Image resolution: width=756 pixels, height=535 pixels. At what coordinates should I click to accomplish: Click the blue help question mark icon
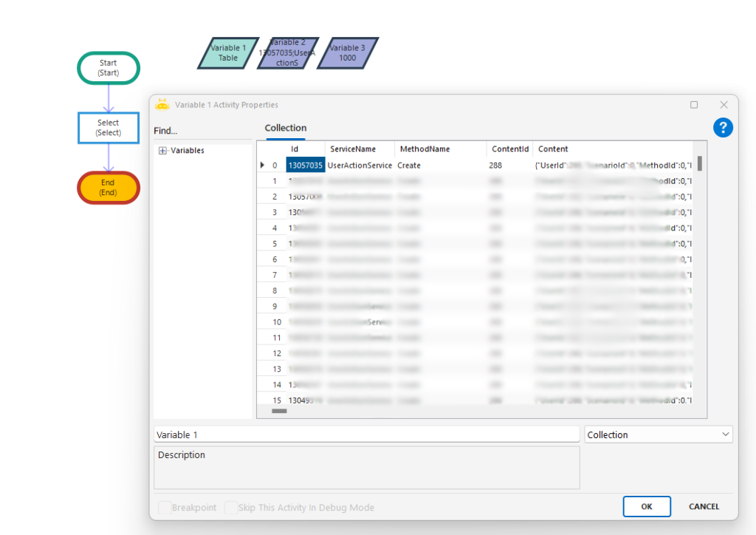[x=723, y=128]
